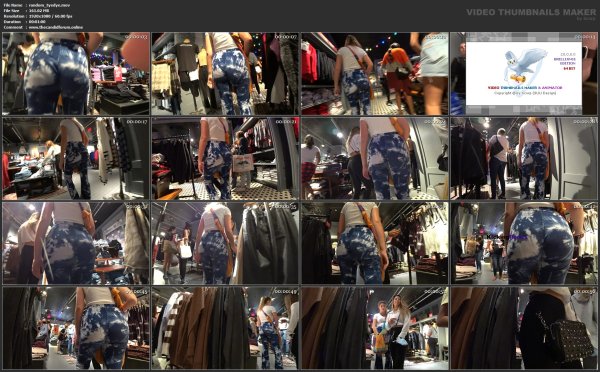Open the thumbnail stamped 00:00:07
Viewport: 600px width, 372px height.
coord(225,73)
